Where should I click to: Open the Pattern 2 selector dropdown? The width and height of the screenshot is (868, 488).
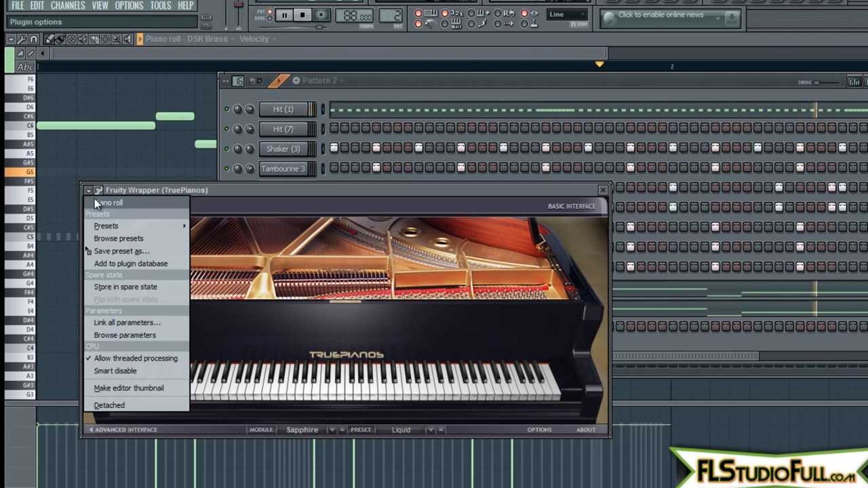tap(323, 81)
